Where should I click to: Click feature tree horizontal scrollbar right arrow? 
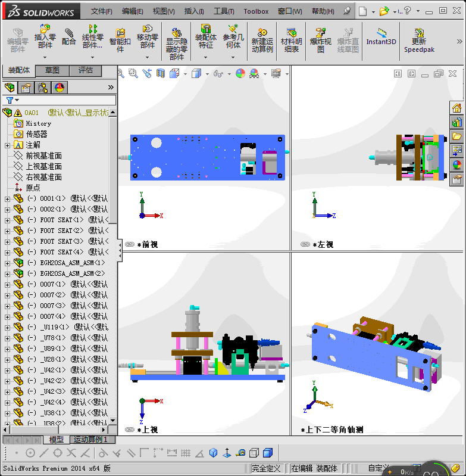pyautogui.click(x=104, y=430)
